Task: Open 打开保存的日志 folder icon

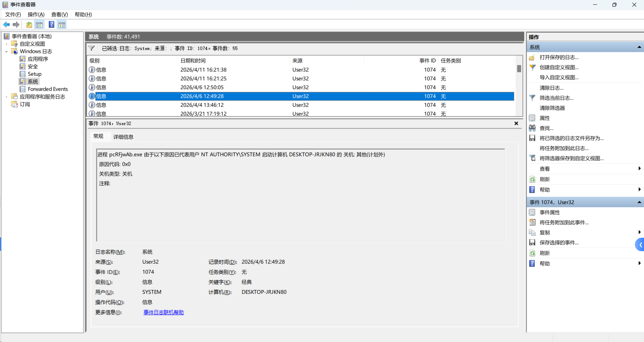Action: [532, 57]
